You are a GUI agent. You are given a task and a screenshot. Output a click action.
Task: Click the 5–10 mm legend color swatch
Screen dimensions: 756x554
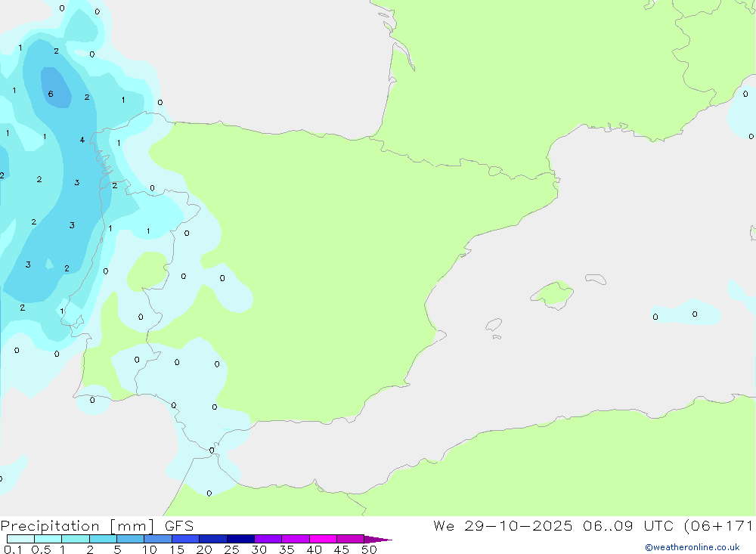coord(130,539)
